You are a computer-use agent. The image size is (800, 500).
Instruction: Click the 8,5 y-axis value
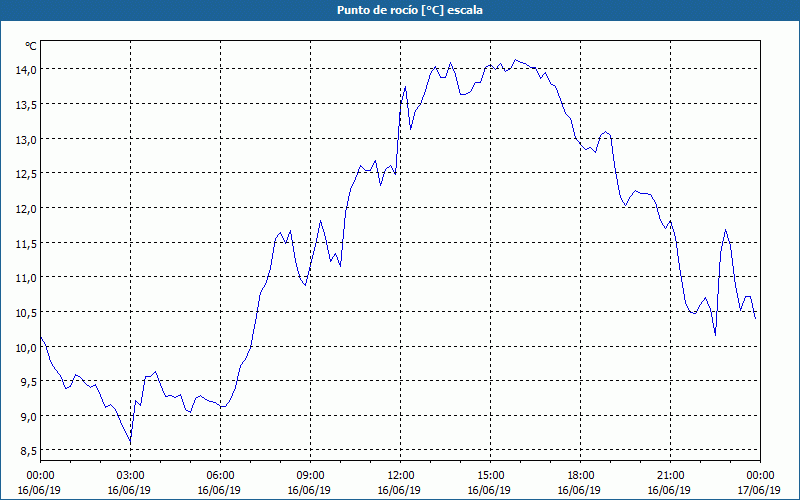coord(28,452)
